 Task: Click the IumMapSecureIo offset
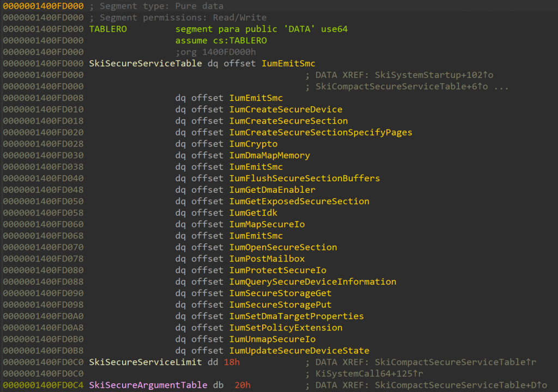(x=267, y=224)
